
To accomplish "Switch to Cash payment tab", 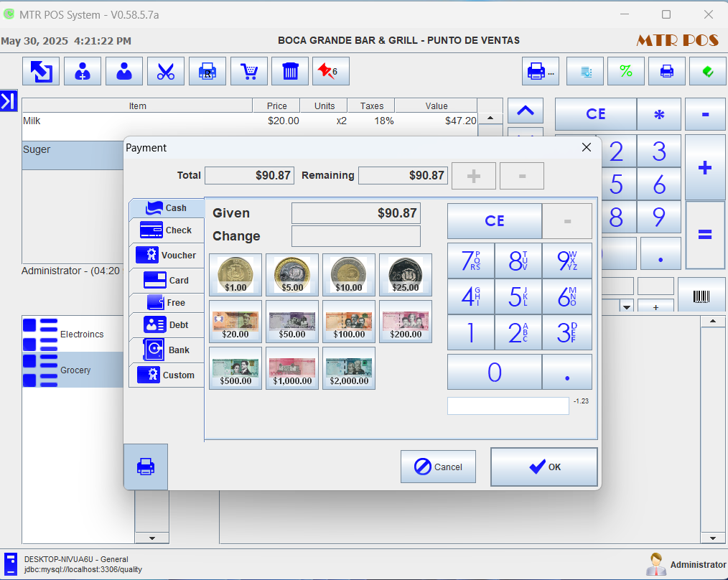I will [167, 208].
